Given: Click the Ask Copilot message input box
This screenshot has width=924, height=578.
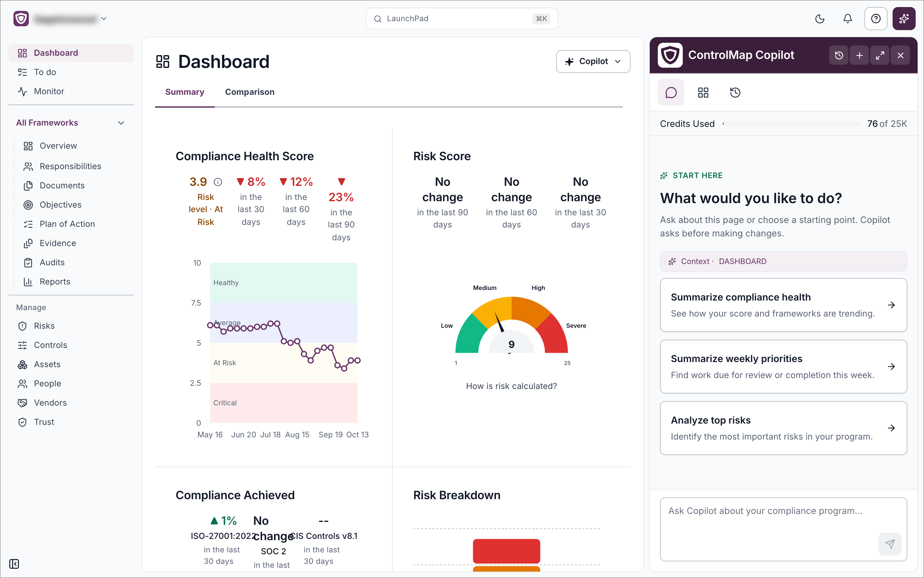Looking at the screenshot, I should 783,529.
